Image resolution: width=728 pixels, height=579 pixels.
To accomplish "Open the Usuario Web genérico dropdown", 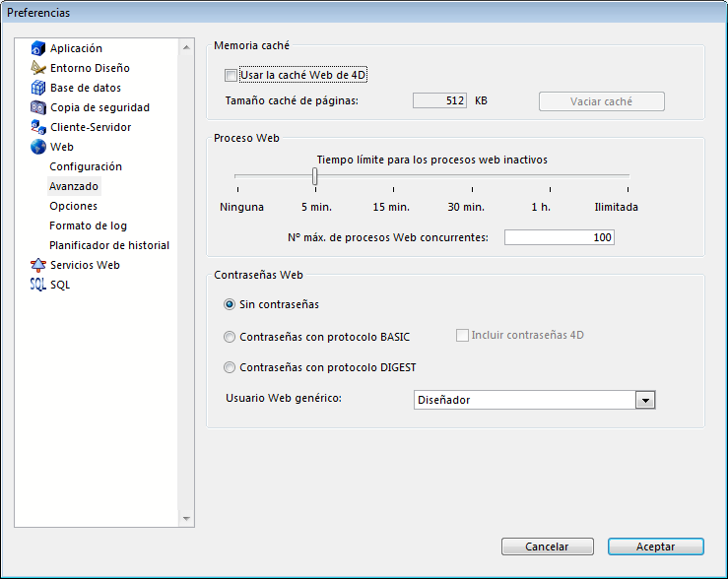I will (x=645, y=400).
